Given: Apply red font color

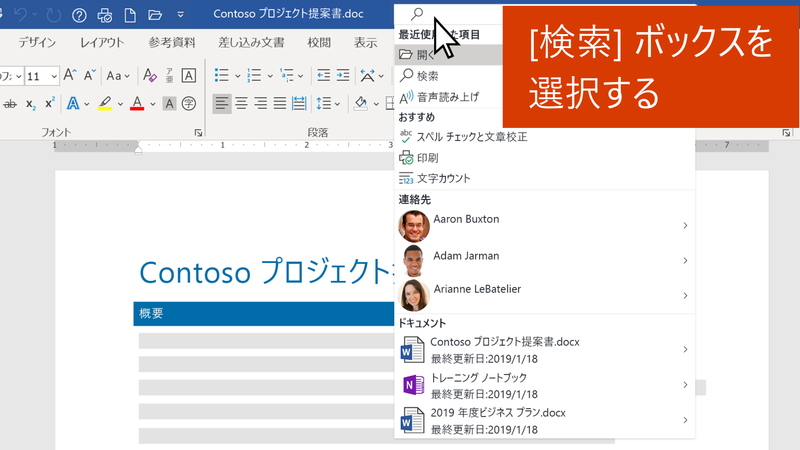Looking at the screenshot, I should pos(137,104).
